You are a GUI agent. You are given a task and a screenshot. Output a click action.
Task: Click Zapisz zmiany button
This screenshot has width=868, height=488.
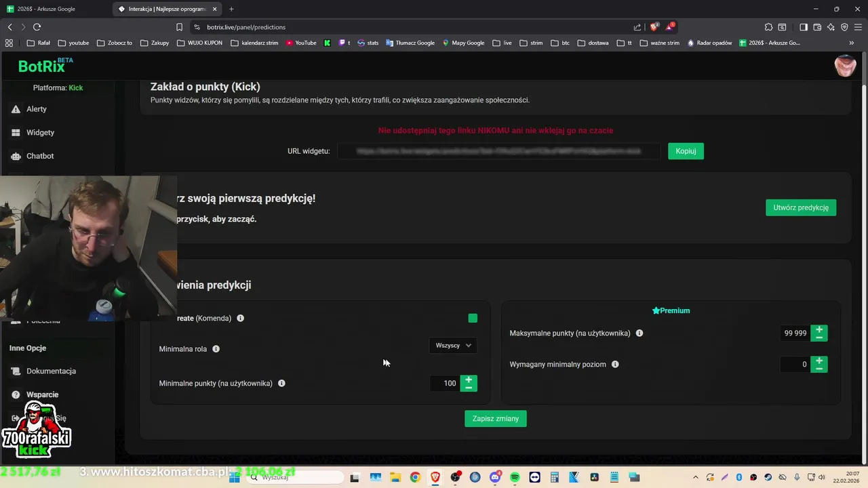click(495, 419)
